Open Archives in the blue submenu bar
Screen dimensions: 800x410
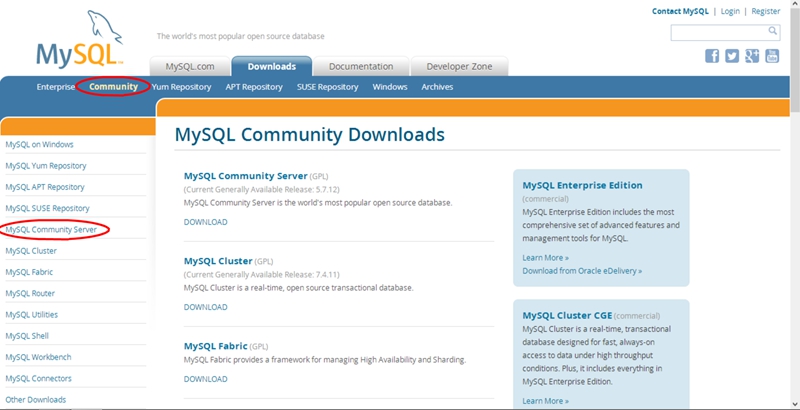click(437, 87)
